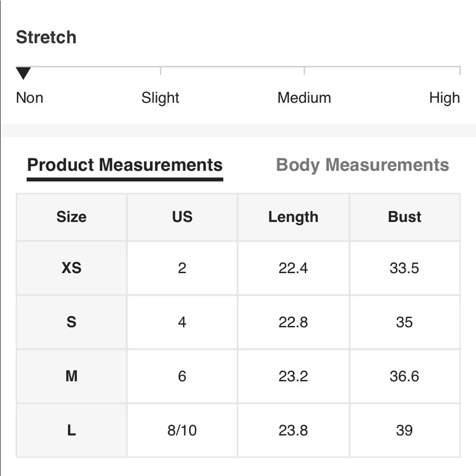476x476 pixels.
Task: Select the M size row label
Action: pyautogui.click(x=71, y=377)
